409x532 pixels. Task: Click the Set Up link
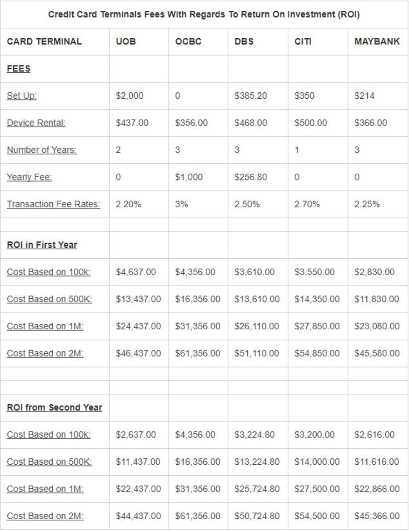[22, 96]
